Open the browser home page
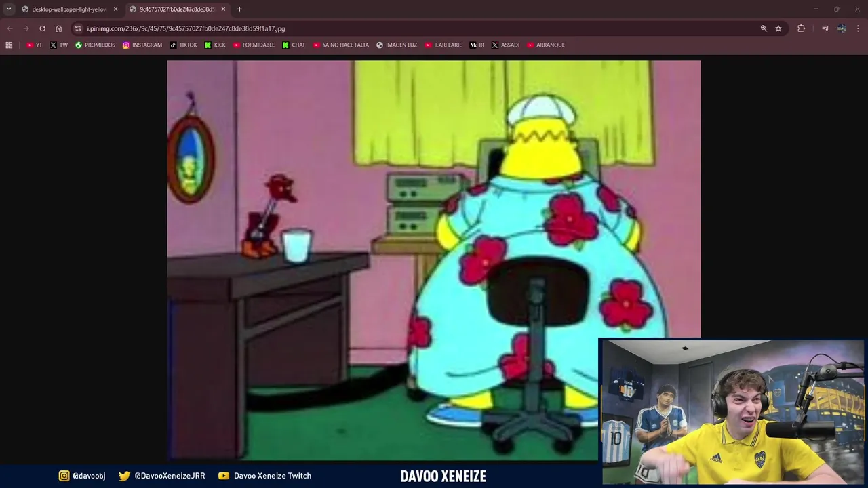 [x=58, y=28]
